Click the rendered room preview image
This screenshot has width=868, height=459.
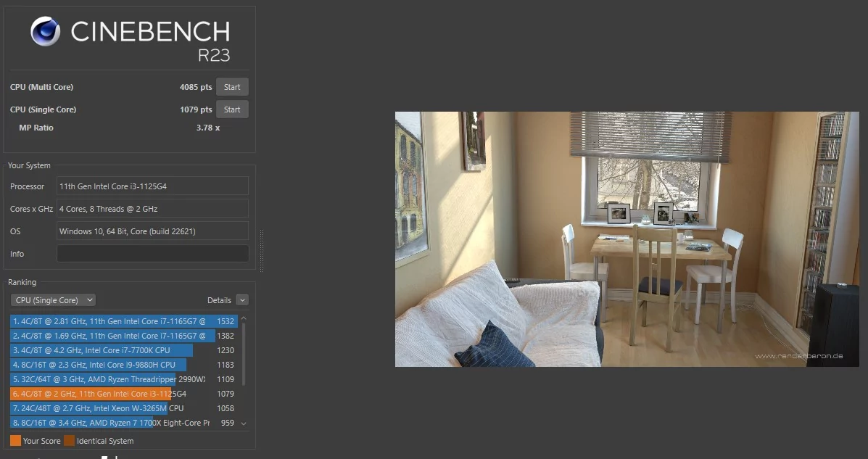(x=627, y=239)
